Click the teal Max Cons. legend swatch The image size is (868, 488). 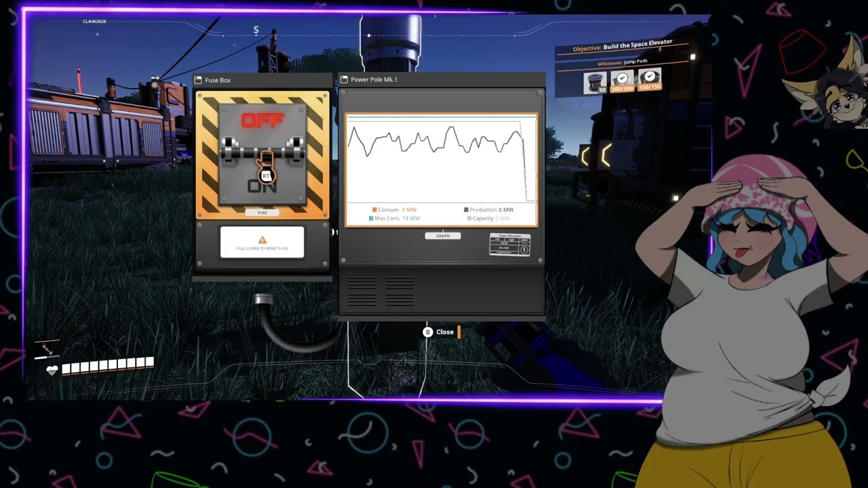pos(371,218)
